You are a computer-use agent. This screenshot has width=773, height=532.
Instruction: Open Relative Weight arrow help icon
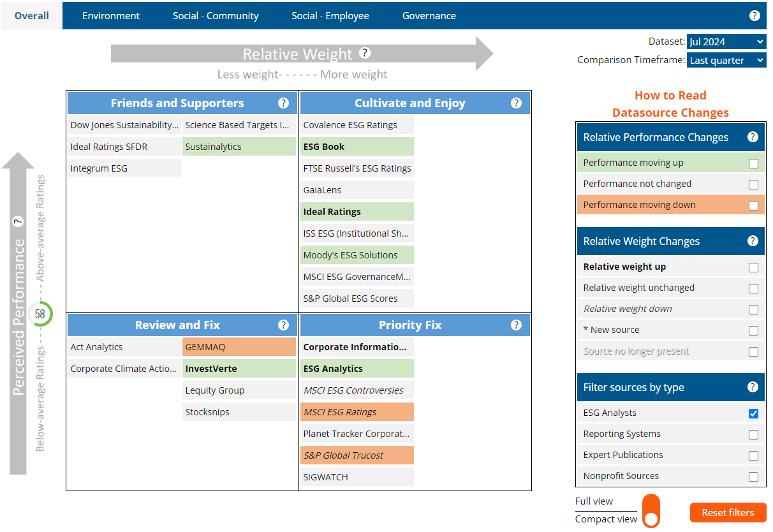coord(364,53)
